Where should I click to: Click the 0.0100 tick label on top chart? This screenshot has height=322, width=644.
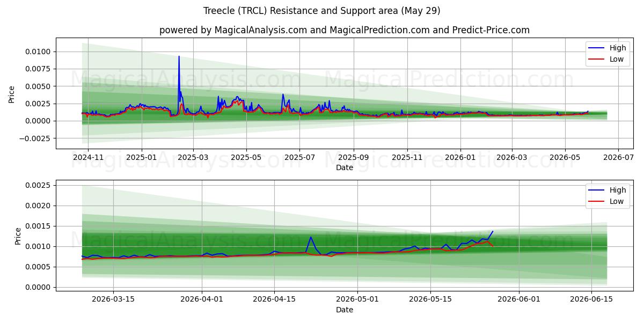tap(38, 52)
